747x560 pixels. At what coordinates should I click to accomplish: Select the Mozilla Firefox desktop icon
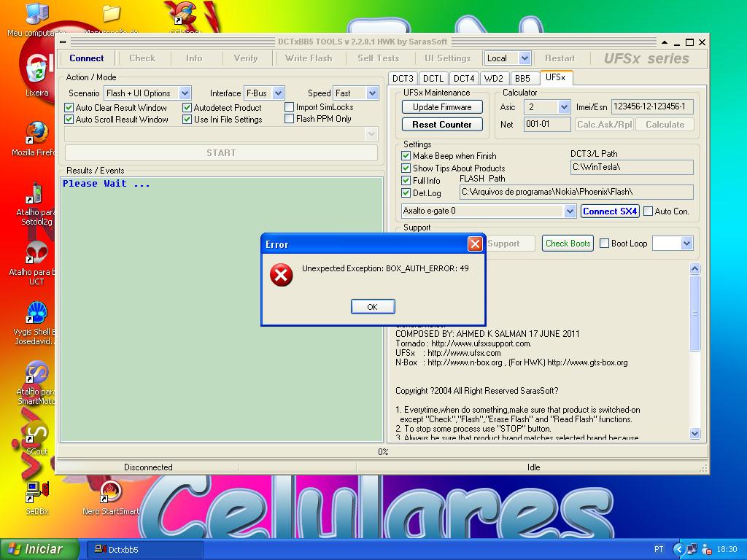click(x=36, y=133)
